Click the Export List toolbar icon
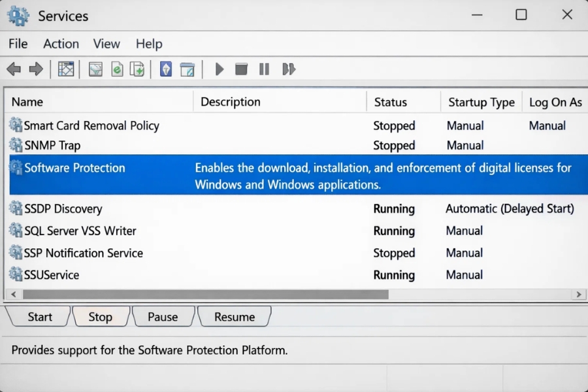 137,69
